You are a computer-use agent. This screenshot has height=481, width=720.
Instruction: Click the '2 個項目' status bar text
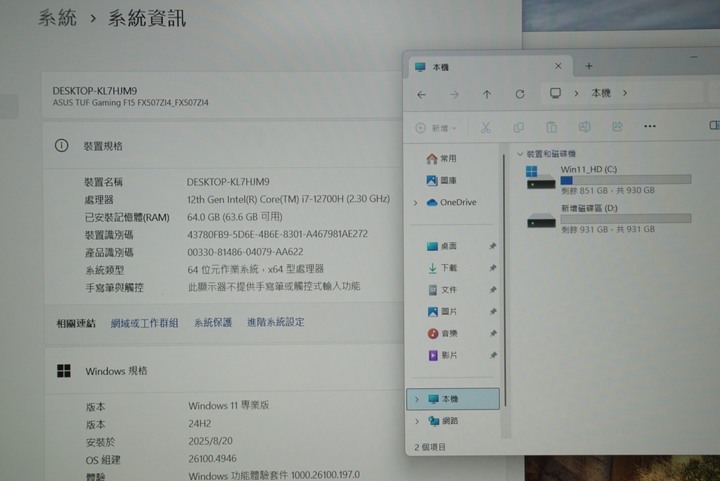tap(430, 447)
